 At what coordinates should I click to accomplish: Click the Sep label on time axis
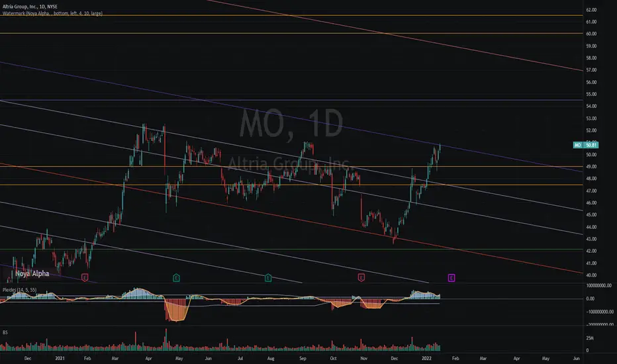click(303, 359)
